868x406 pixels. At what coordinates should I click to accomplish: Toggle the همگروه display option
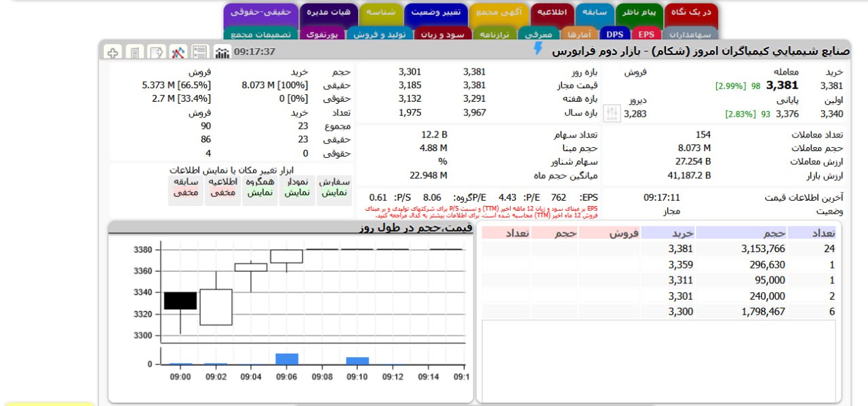click(260, 187)
